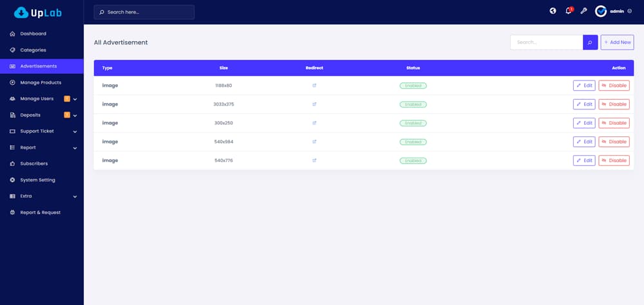644x305 pixels.
Task: Focus the top 'Search here...' field
Action: coord(144,12)
